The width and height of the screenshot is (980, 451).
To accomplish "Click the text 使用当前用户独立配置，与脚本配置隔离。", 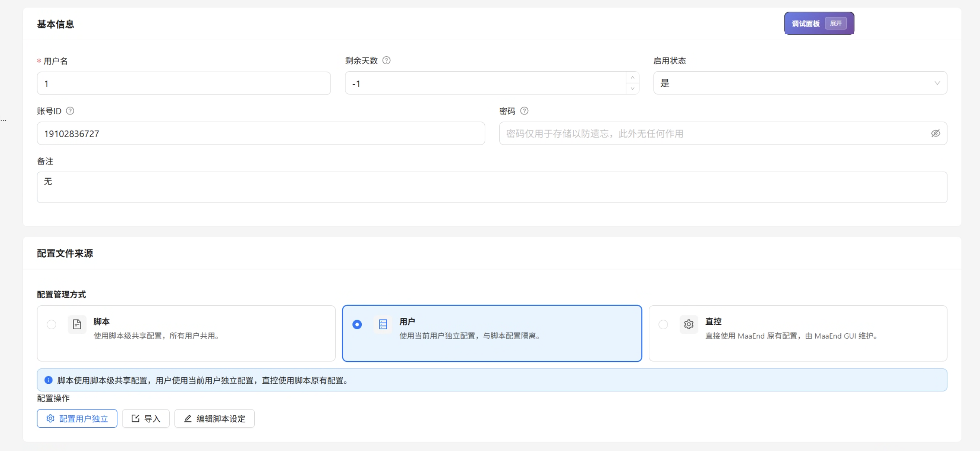I will coord(471,336).
